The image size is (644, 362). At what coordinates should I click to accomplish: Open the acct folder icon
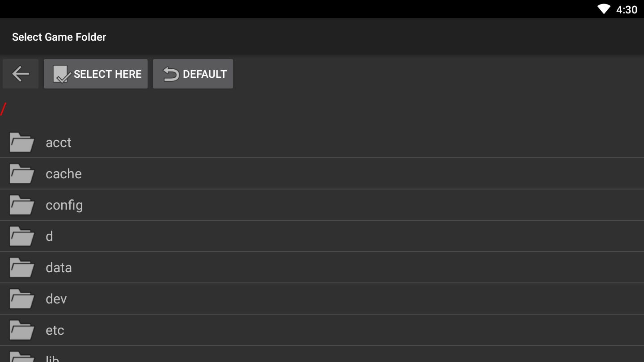tap(22, 142)
